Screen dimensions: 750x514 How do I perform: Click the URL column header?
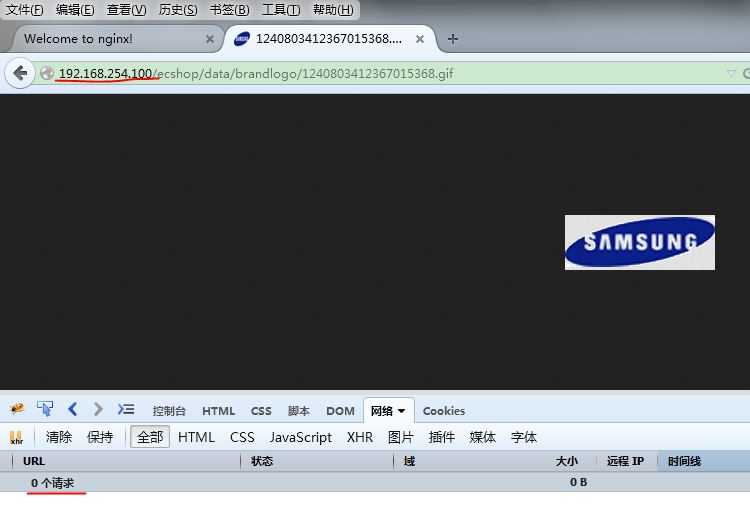click(x=127, y=461)
